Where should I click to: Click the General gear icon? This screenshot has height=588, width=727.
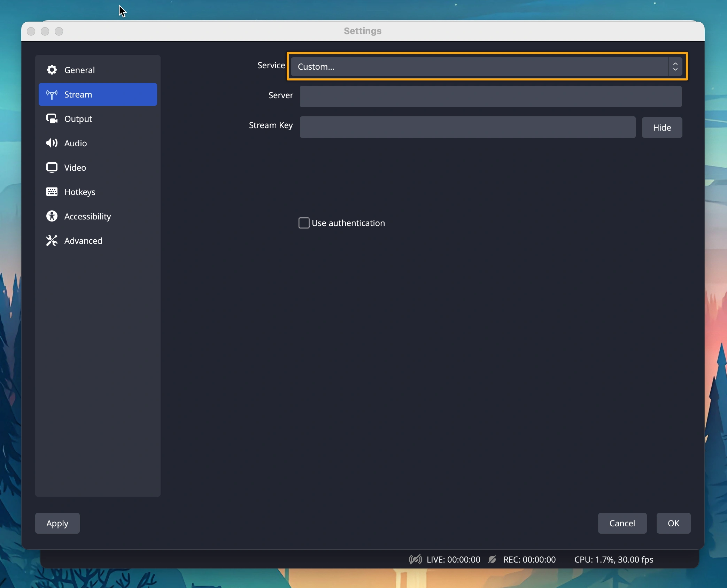click(52, 70)
